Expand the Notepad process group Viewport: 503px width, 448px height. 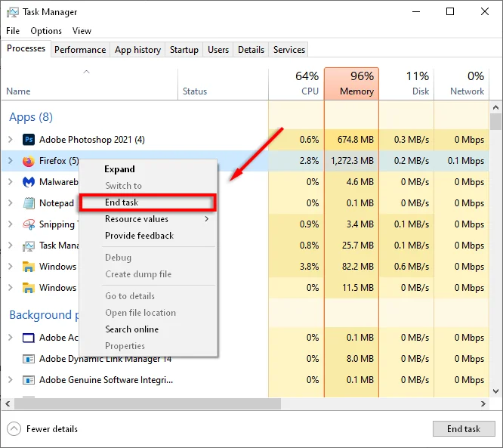click(11, 203)
